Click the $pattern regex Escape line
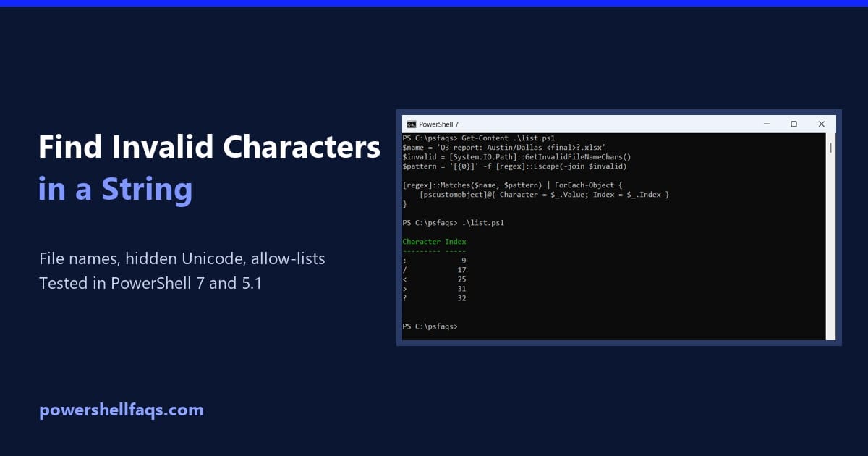The width and height of the screenshot is (868, 456). [x=514, y=166]
